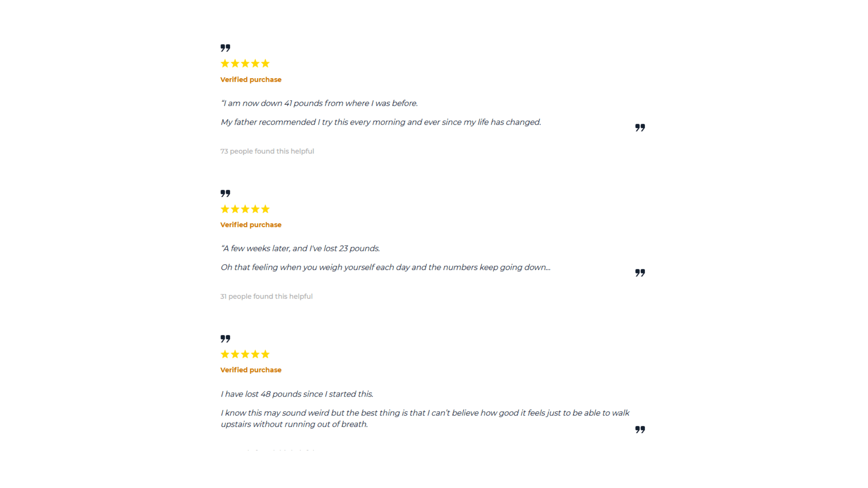868x488 pixels.
Task: Click 'A few weeks later' review sentence
Action: pyautogui.click(x=300, y=249)
